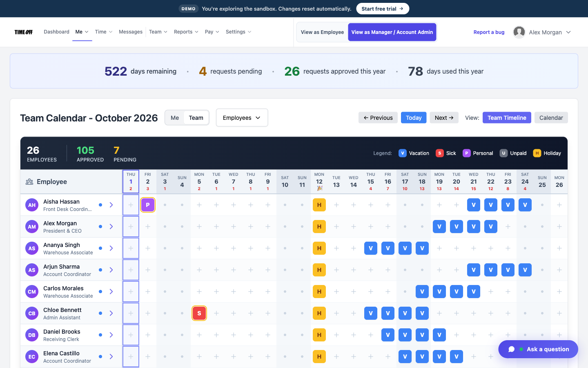Open Alex Morgan profile avatar

tap(519, 32)
